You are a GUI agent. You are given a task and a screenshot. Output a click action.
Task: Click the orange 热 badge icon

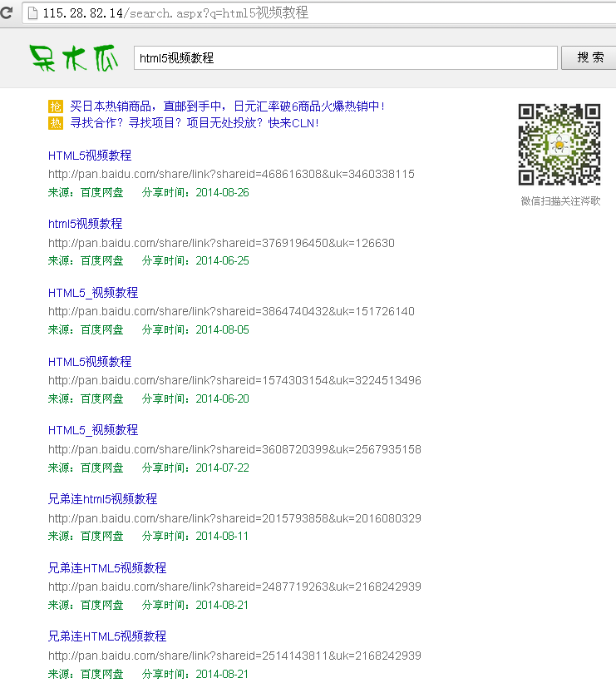(56, 123)
